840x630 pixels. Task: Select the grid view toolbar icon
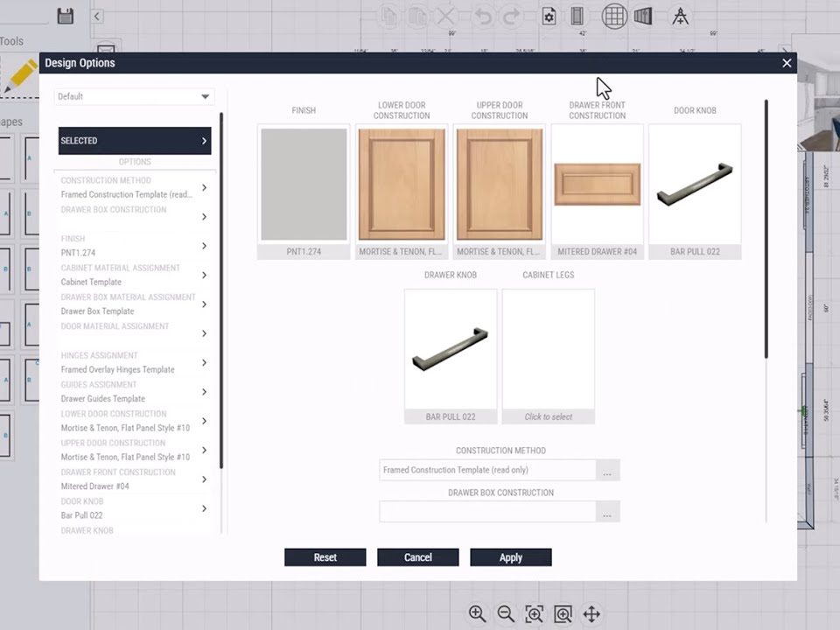pyautogui.click(x=614, y=16)
